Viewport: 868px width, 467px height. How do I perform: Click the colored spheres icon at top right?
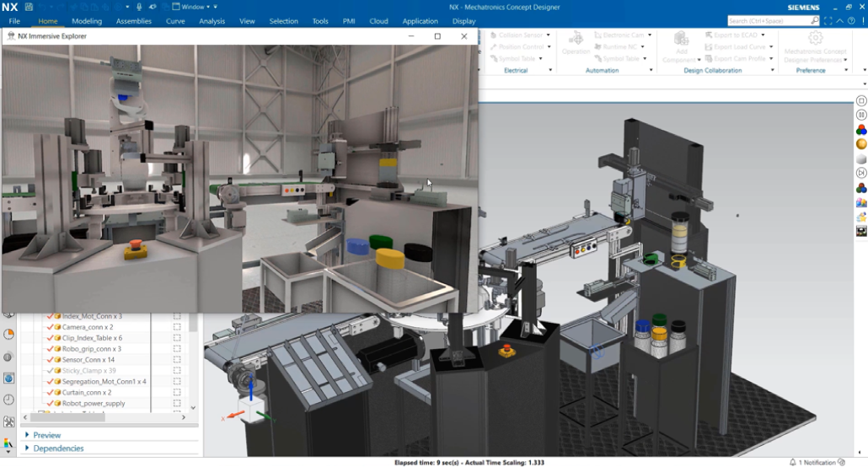pyautogui.click(x=861, y=130)
